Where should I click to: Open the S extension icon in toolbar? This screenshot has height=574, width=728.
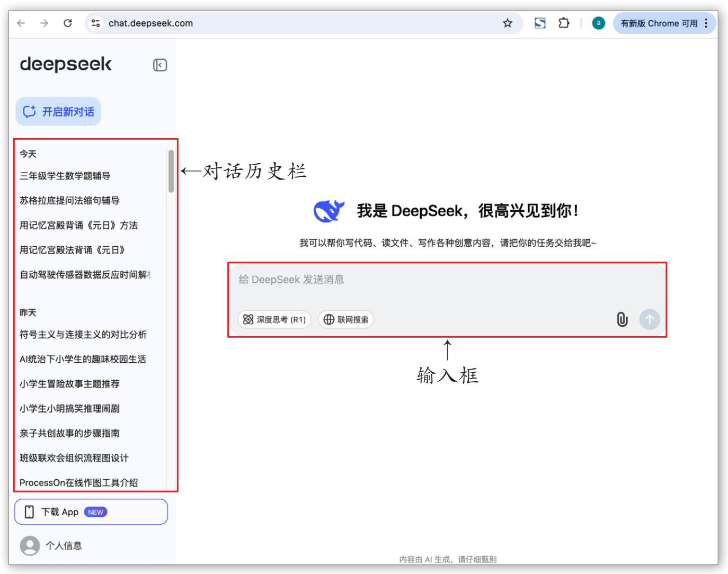[x=540, y=23]
